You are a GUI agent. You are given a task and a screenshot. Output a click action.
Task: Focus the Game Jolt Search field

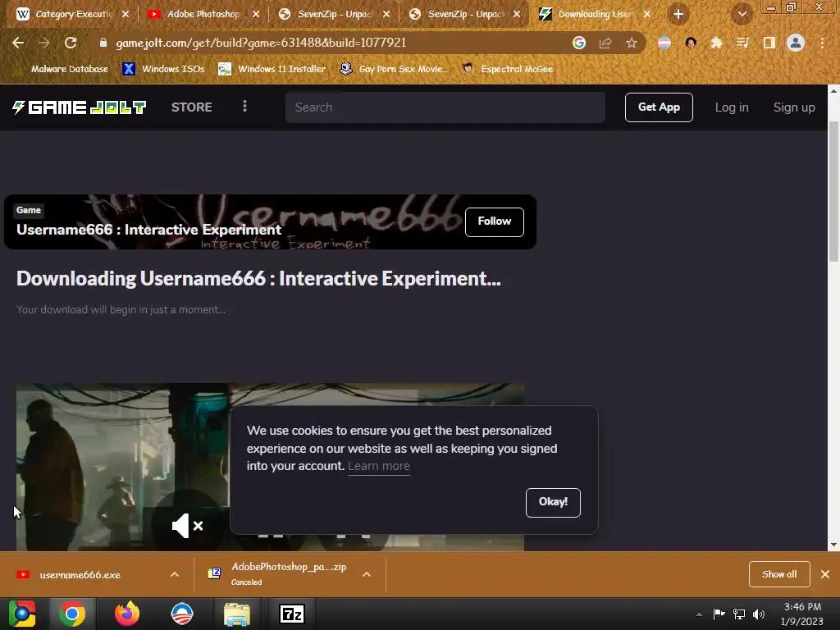click(445, 107)
